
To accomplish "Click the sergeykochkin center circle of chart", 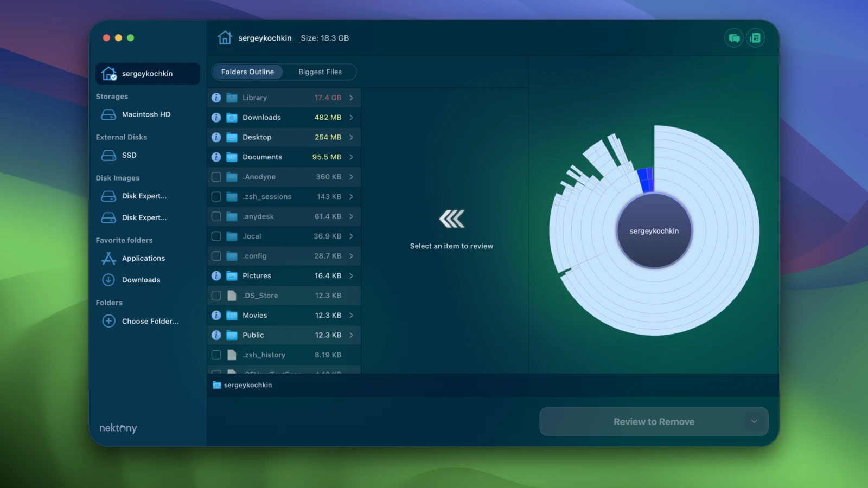I will (x=654, y=231).
